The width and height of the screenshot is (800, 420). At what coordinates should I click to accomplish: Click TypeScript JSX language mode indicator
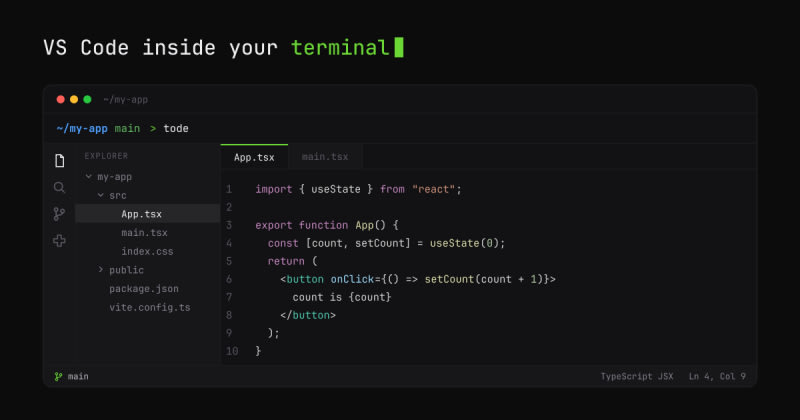coord(637,377)
